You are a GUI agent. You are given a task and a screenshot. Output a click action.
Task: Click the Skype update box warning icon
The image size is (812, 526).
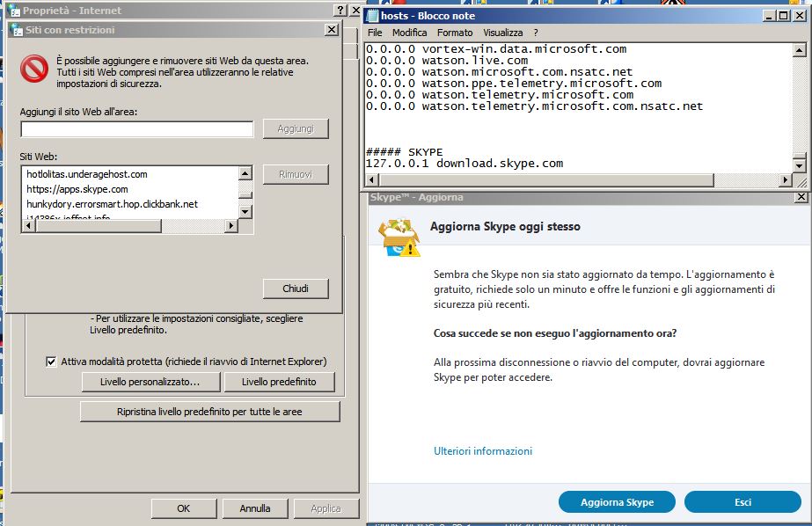(399, 238)
